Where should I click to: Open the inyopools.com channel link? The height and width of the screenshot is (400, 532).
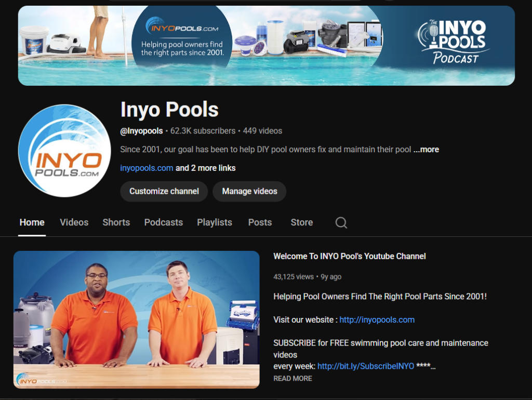click(x=147, y=168)
